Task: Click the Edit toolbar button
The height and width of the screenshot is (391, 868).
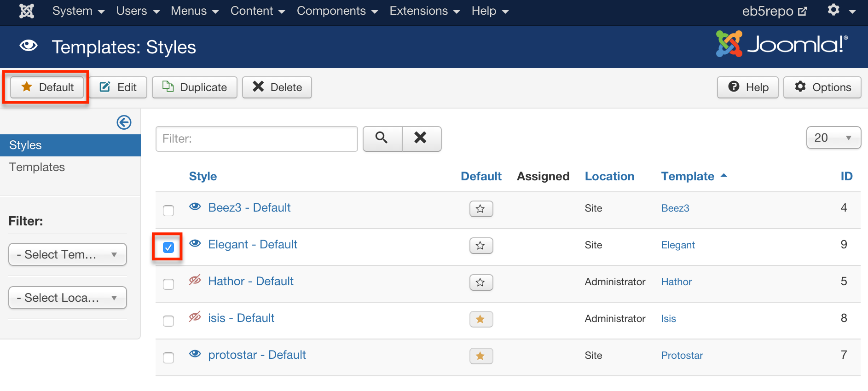Action: (118, 87)
